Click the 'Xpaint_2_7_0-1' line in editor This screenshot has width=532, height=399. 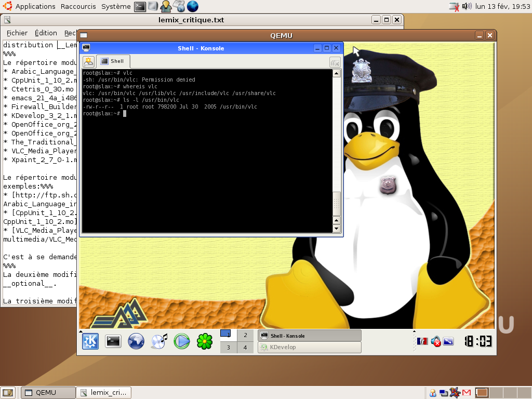coord(40,159)
